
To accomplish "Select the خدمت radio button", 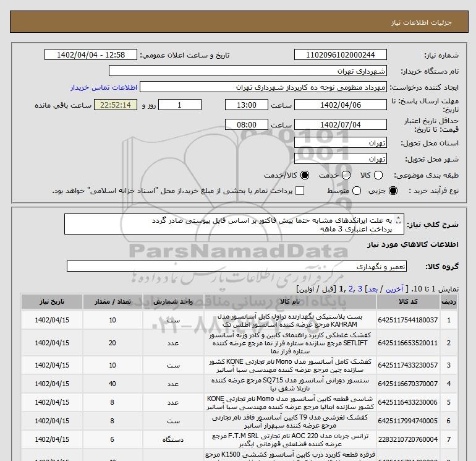I will [x=346, y=175].
